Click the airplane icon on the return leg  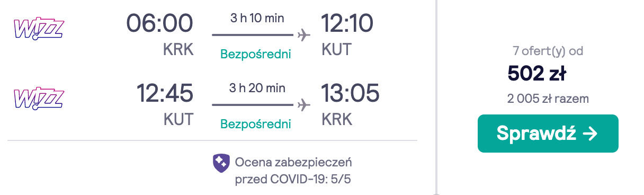click(303, 105)
